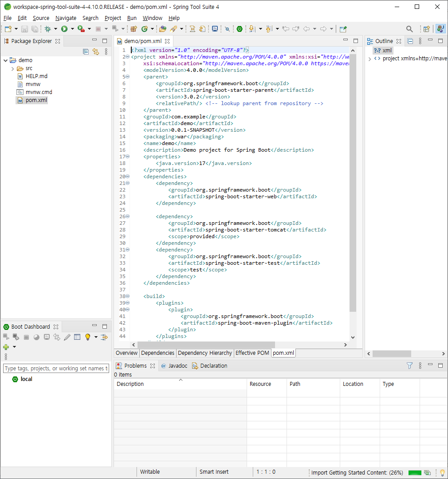
Task: Sort Problems by Description column header
Action: tap(180, 384)
